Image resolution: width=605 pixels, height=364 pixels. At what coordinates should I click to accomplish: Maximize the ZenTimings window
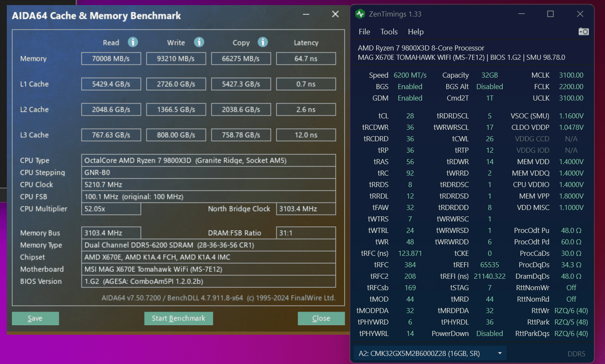pyautogui.click(x=550, y=14)
